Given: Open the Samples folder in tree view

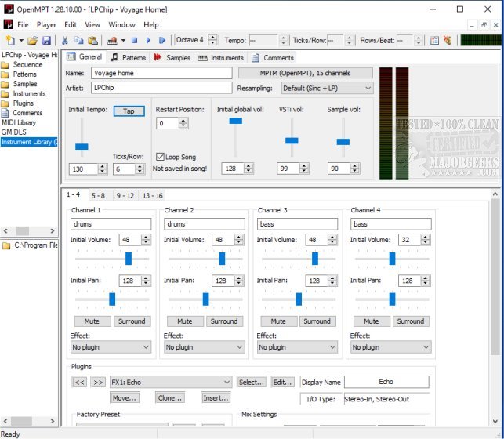Looking at the screenshot, I should (24, 84).
